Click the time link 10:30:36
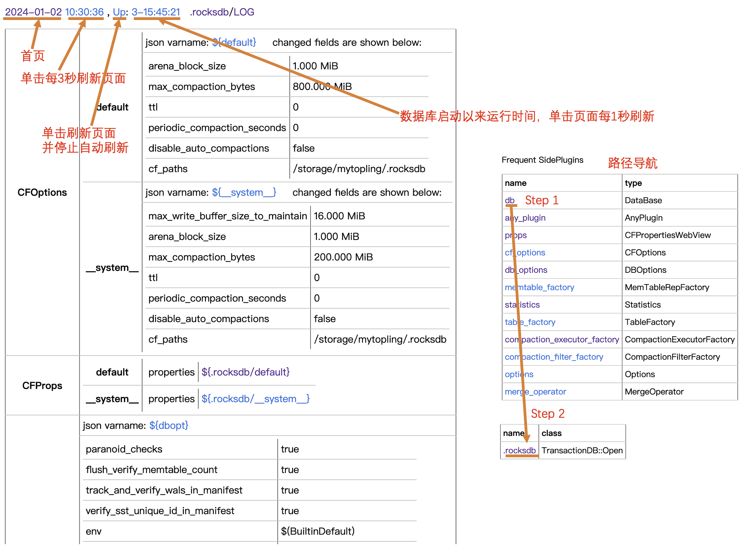 tap(84, 12)
